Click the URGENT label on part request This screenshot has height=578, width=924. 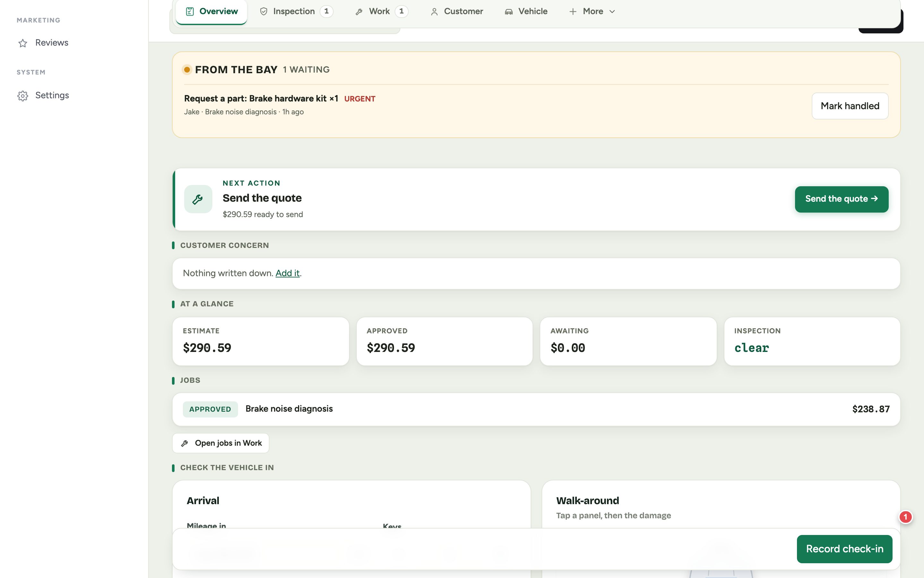[360, 99]
